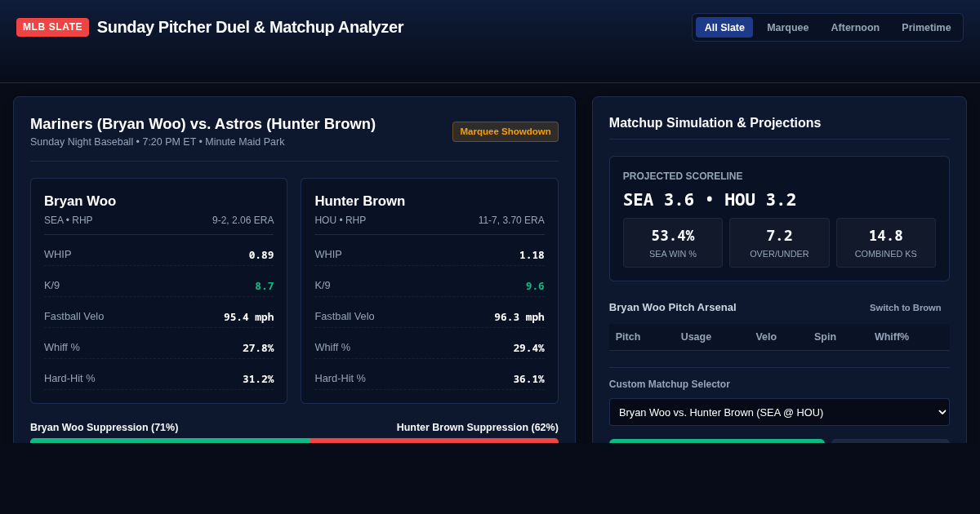
Task: Click Bryan Woo's WHIP value 0.89
Action: (x=261, y=255)
